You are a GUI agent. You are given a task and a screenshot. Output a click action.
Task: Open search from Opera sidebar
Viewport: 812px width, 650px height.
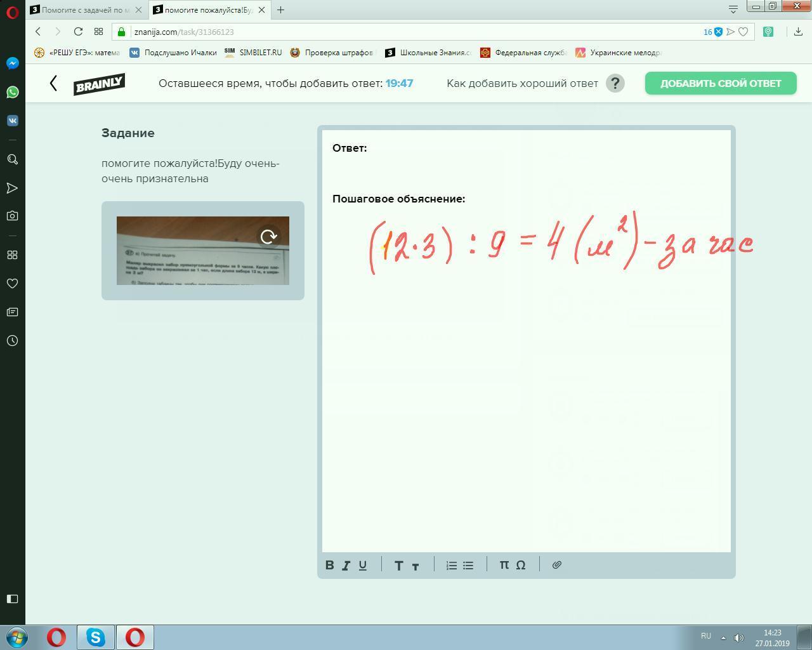click(12, 159)
